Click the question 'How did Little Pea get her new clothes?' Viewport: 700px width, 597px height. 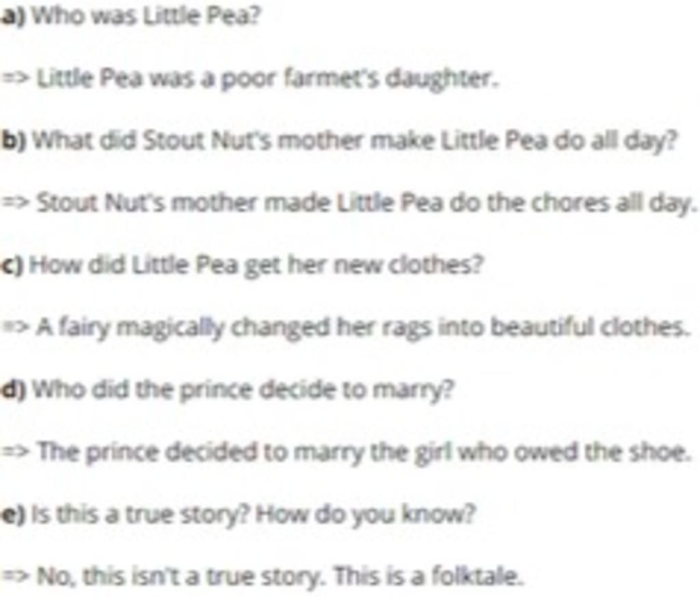(x=257, y=266)
